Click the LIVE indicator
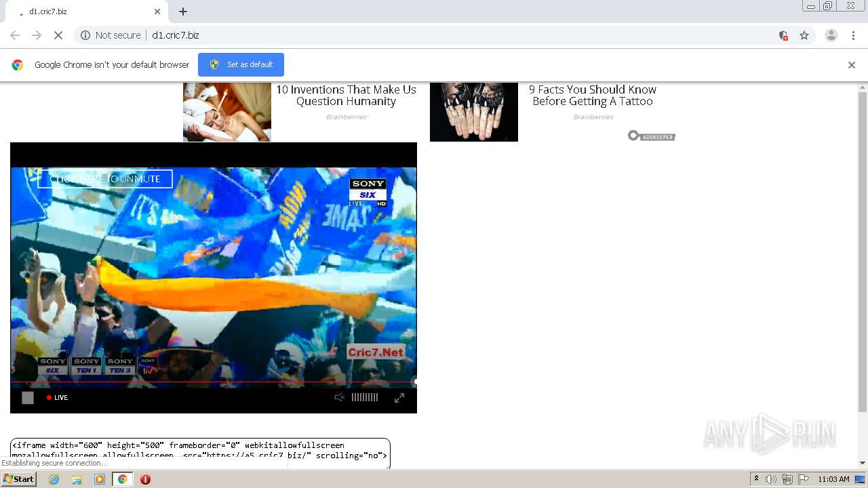The image size is (868, 488). pos(58,398)
